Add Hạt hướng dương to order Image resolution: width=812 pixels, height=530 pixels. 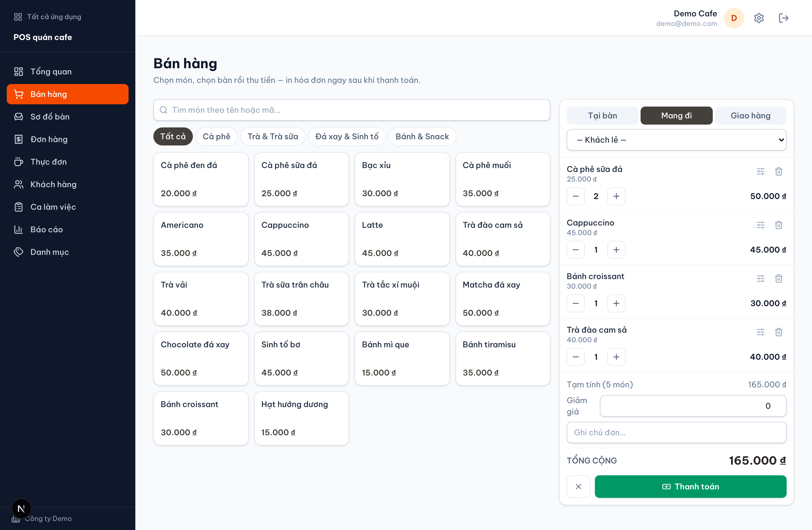pyautogui.click(x=302, y=418)
